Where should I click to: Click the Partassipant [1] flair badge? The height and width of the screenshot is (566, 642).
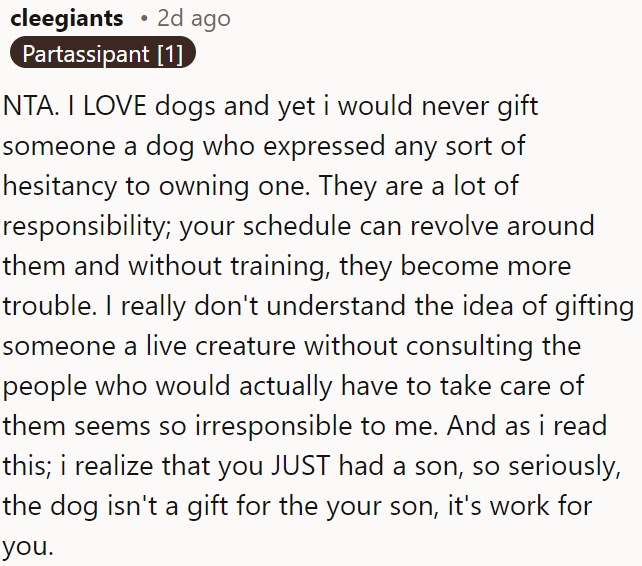[103, 54]
